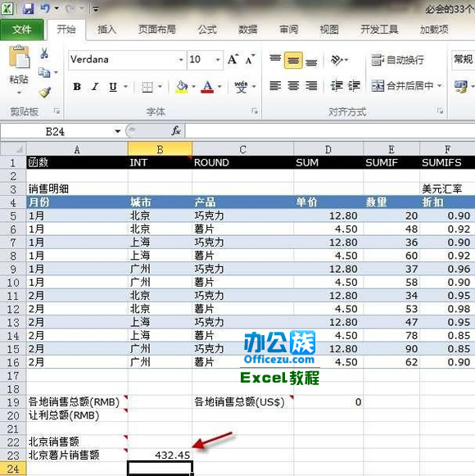Viewport: 475px width, 476px height.
Task: Open the Verdana font name dropdown
Action: [x=181, y=60]
